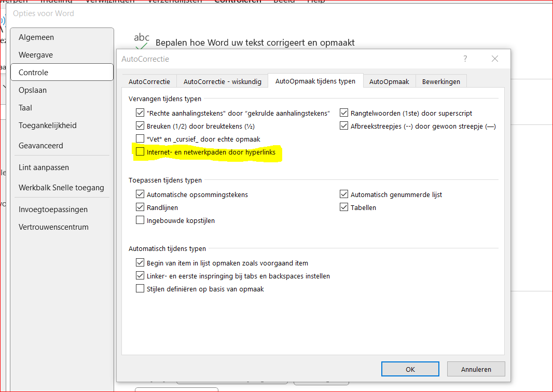Viewport: 553px width, 392px height.
Task: Toggle Automatisch genummerde lijst checkbox
Action: (344, 194)
